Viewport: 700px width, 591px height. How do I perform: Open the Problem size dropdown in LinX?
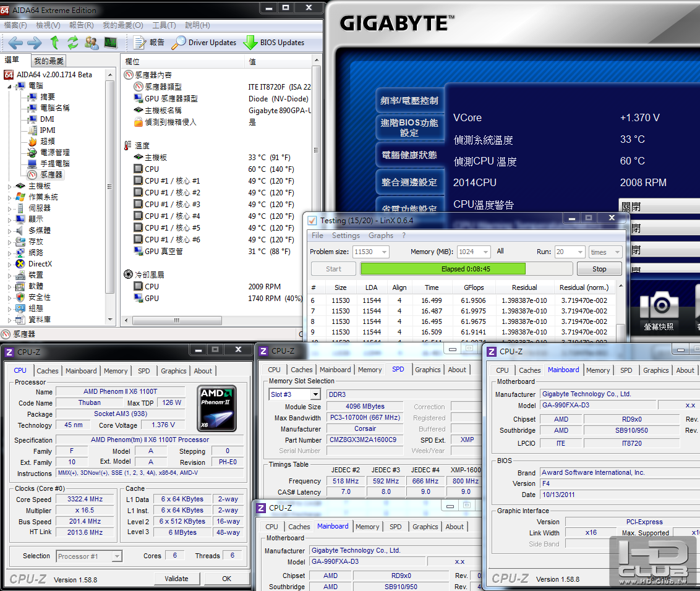(x=384, y=252)
